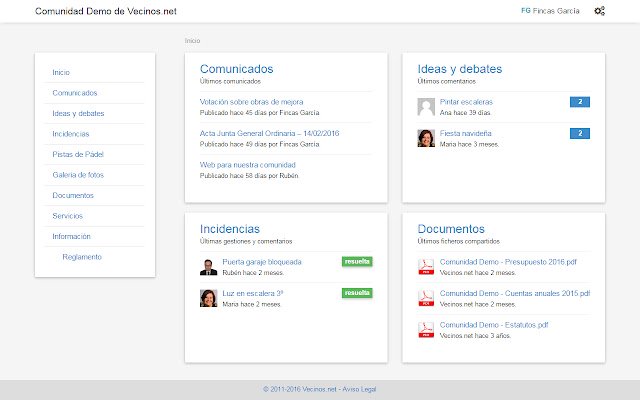
Task: Open Ideas y debates in sidebar
Action: tap(78, 113)
